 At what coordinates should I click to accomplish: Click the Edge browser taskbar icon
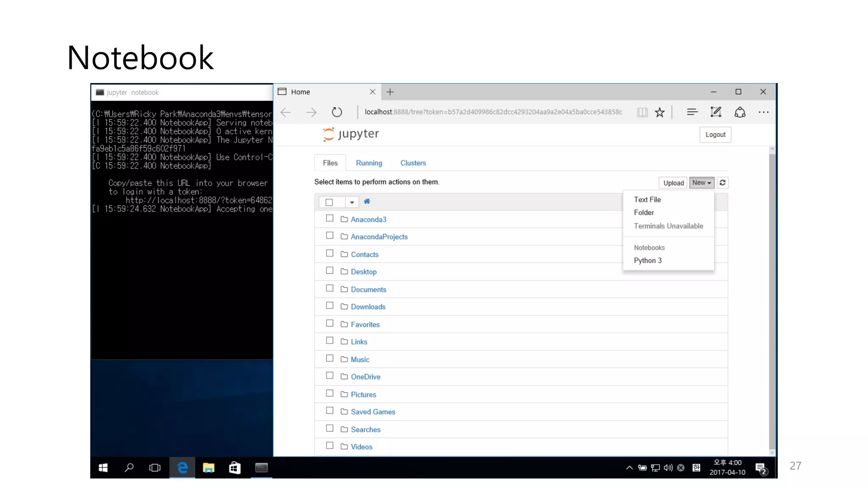tap(182, 468)
